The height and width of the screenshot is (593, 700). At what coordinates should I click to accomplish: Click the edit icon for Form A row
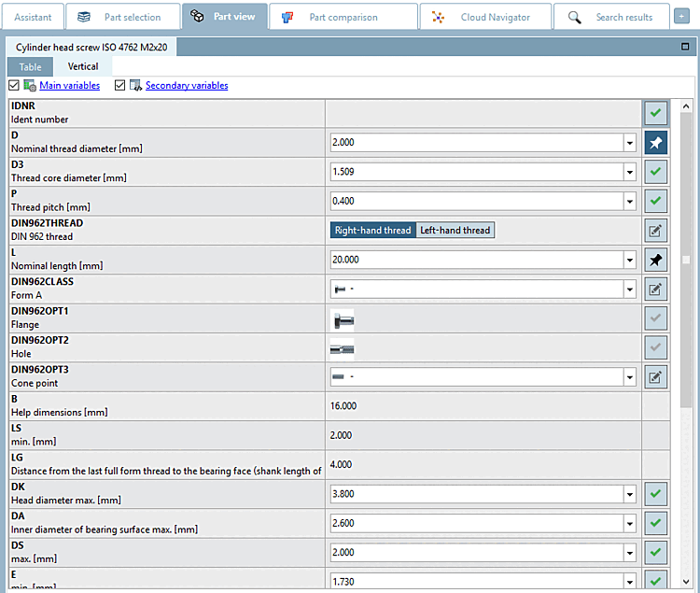click(x=655, y=289)
